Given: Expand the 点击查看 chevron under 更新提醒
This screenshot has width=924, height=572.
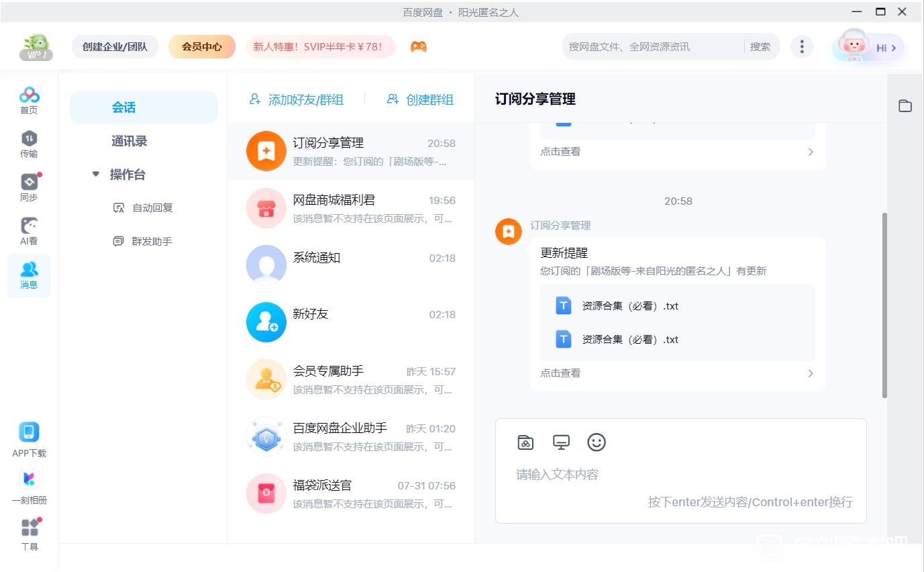Looking at the screenshot, I should pyautogui.click(x=811, y=373).
